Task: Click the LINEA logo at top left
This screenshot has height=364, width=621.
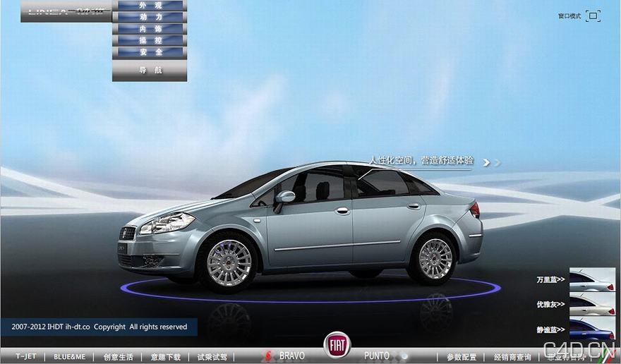Action: (x=66, y=11)
